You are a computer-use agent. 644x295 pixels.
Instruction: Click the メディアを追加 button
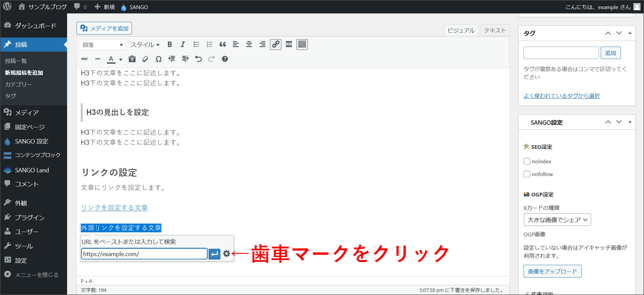pyautogui.click(x=104, y=28)
